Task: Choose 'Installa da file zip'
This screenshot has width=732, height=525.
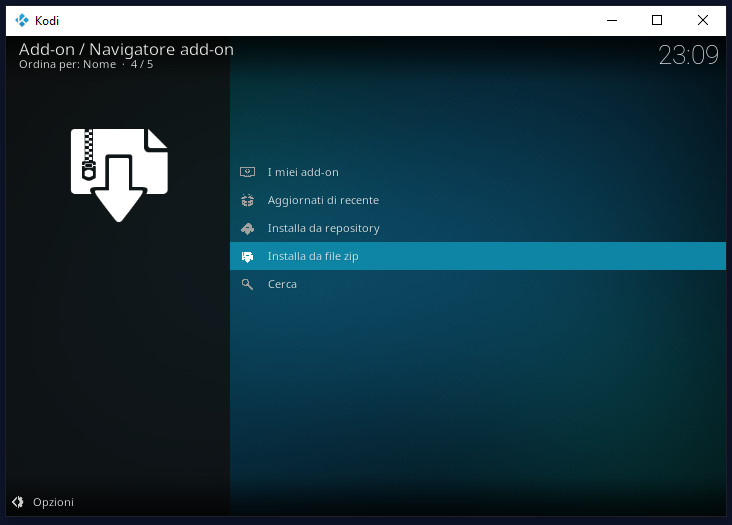Action: pyautogui.click(x=478, y=256)
